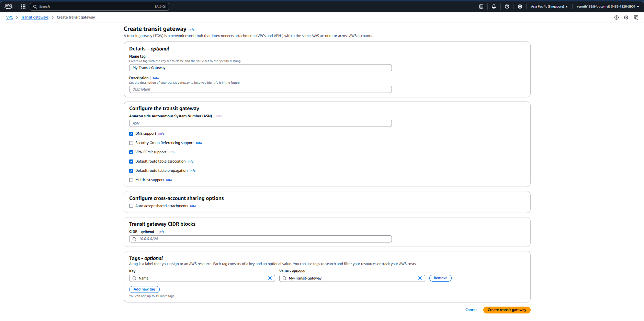This screenshot has height=321, width=644.
Task: Click the ASN input field
Action: tap(260, 123)
